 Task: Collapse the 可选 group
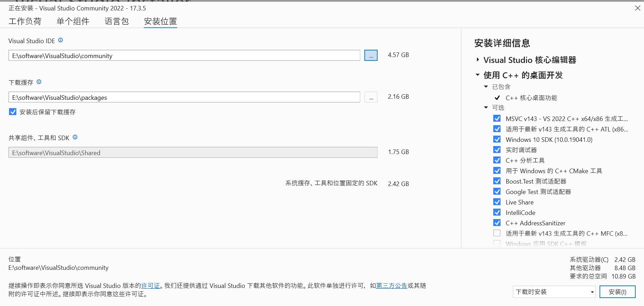[x=486, y=107]
